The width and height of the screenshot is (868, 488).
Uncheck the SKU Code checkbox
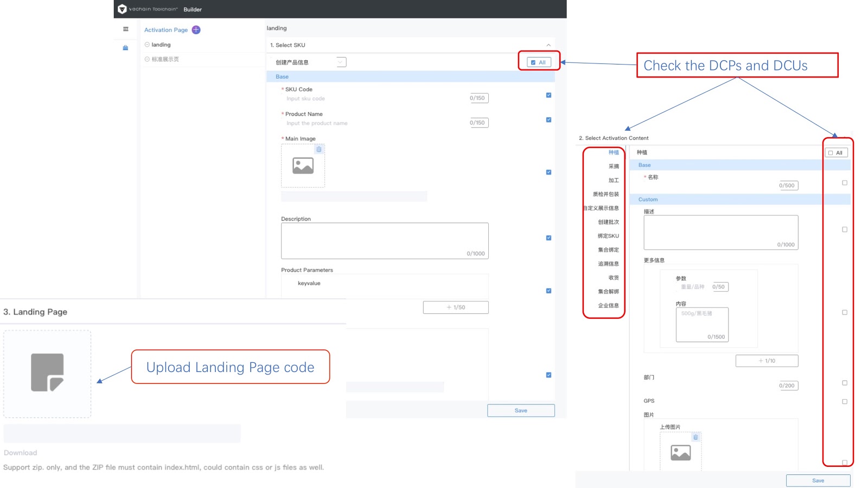[548, 95]
